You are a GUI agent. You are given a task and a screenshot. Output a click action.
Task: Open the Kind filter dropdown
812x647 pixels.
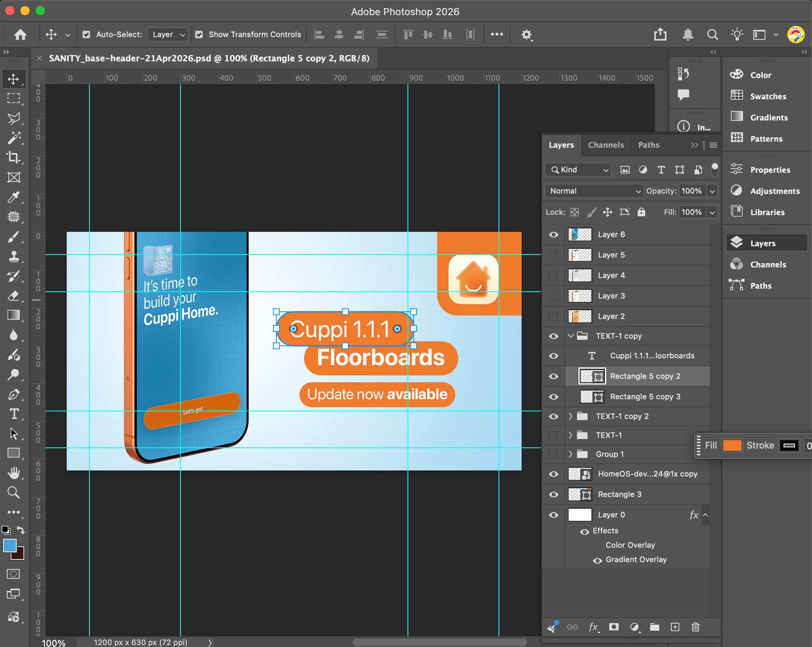(578, 170)
